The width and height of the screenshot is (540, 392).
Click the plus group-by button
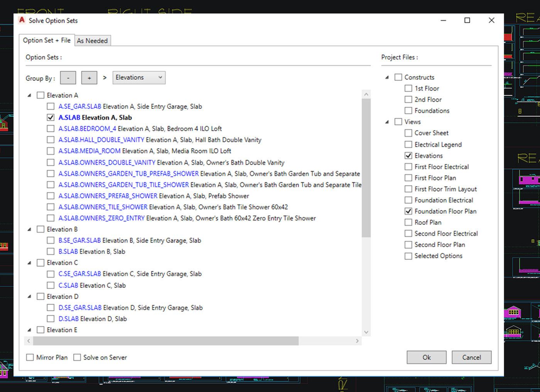point(89,78)
